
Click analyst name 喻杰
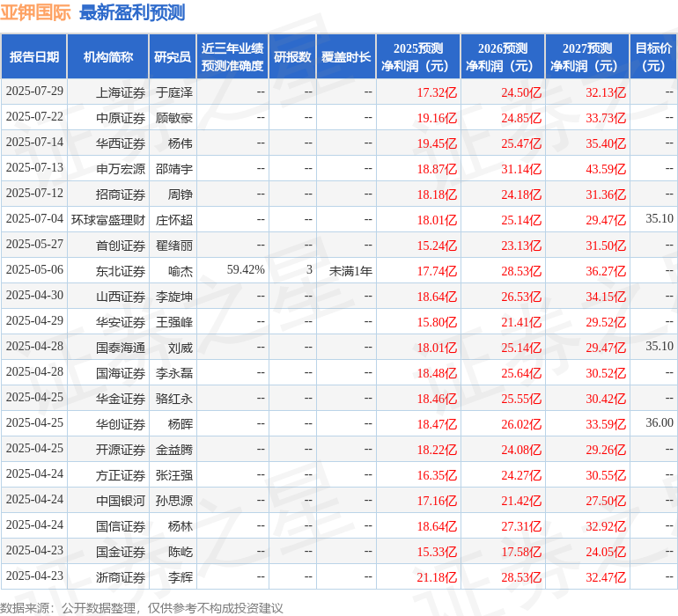(x=180, y=270)
